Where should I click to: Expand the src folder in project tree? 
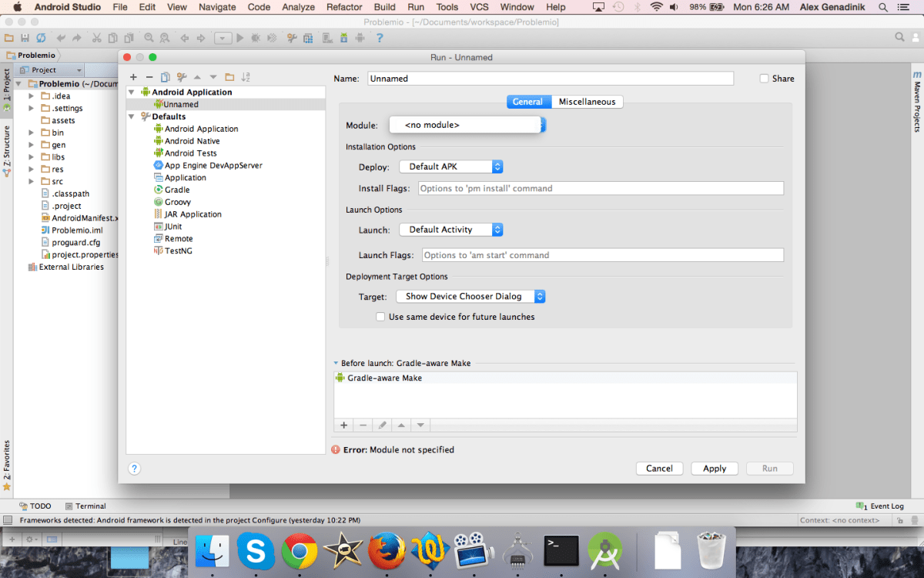click(x=32, y=181)
